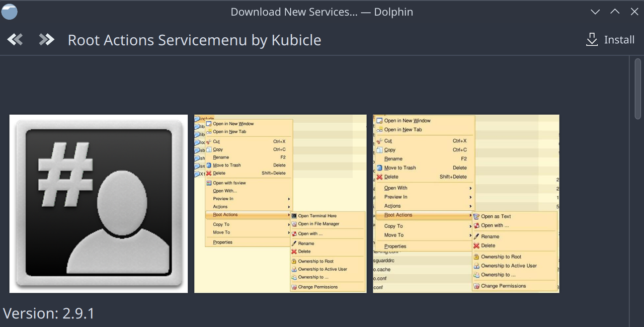Screen dimensions: 644x327
Task: Install the Root Actions Servicemenu
Action: point(610,40)
